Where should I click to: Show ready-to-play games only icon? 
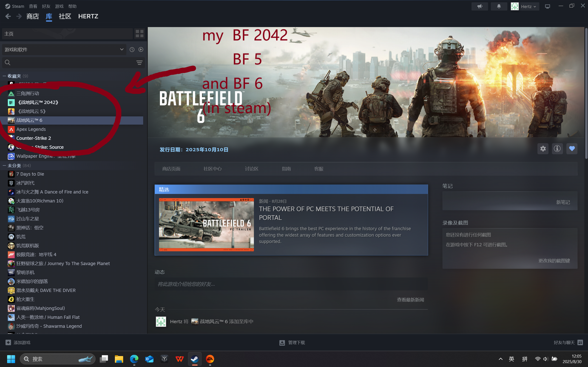(x=141, y=50)
